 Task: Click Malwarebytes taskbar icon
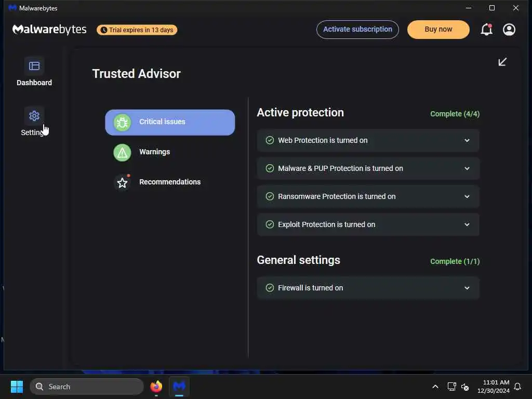pyautogui.click(x=179, y=387)
